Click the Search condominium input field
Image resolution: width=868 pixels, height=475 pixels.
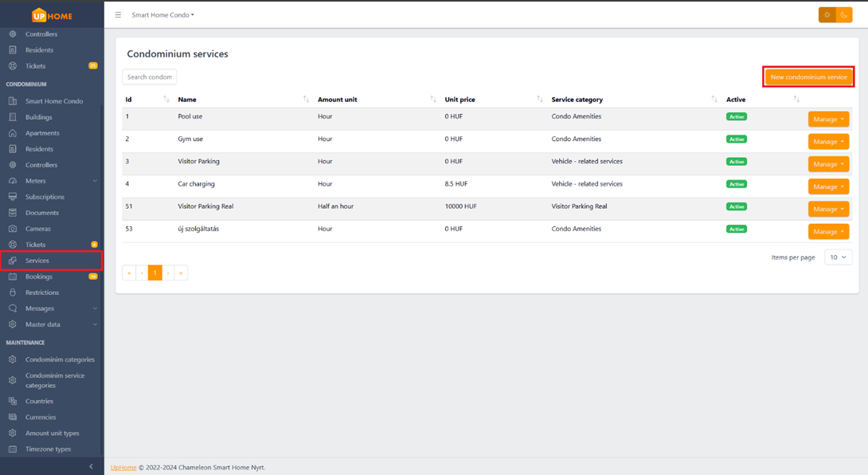[x=150, y=77]
